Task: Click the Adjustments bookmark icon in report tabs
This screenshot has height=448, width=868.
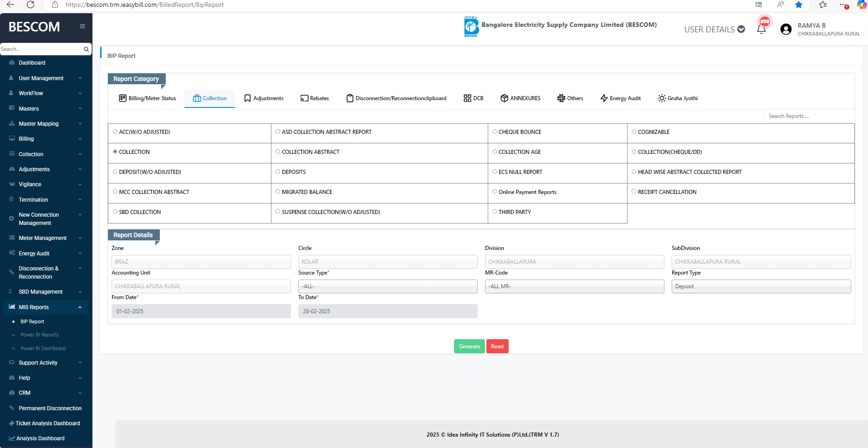Action: tap(247, 98)
